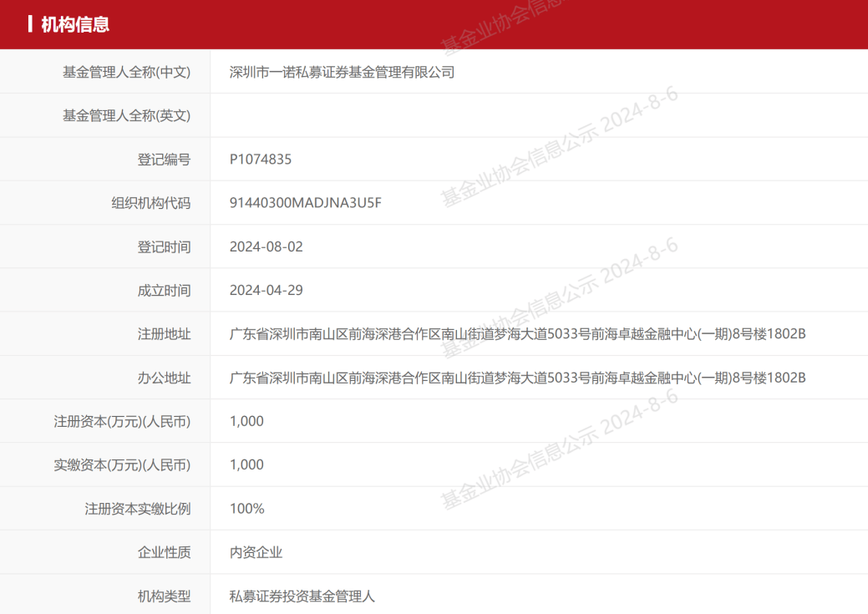This screenshot has height=614, width=868.
Task: Select the 办公地址 address value
Action: coord(518,378)
